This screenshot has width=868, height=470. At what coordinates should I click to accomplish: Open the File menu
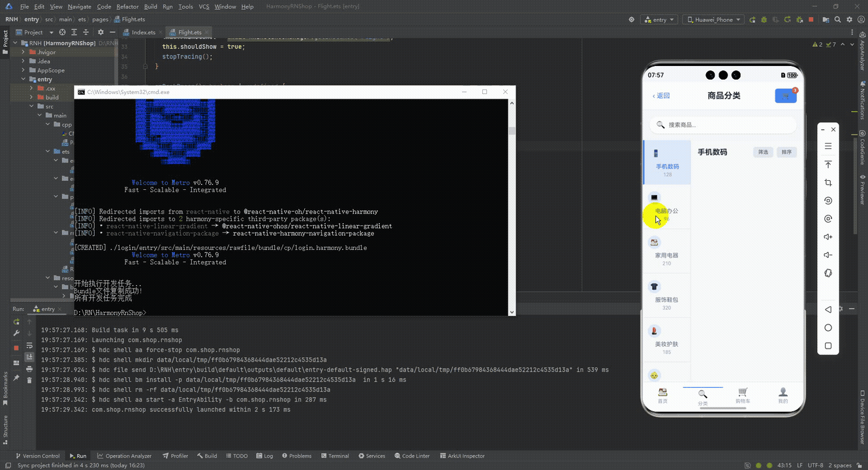click(24, 7)
